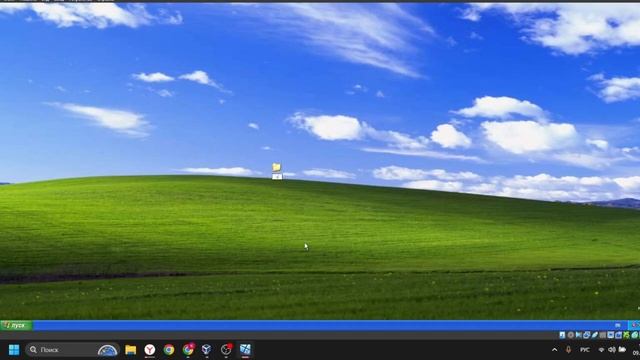The height and width of the screenshot is (360, 640).
Task: Open the volume speaker tray icon
Action: (x=612, y=350)
